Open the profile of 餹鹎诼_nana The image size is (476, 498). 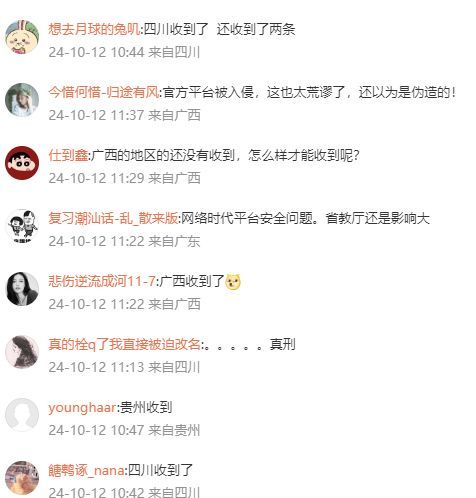point(86,470)
